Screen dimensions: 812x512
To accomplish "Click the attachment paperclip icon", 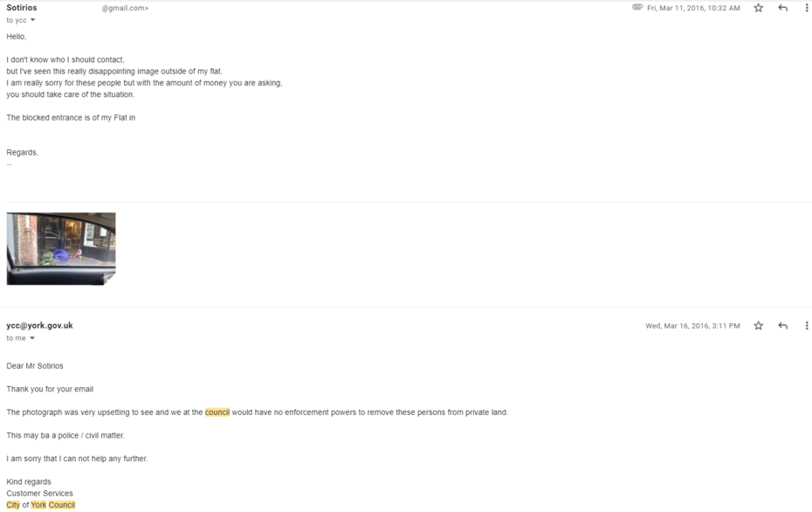I will point(637,8).
